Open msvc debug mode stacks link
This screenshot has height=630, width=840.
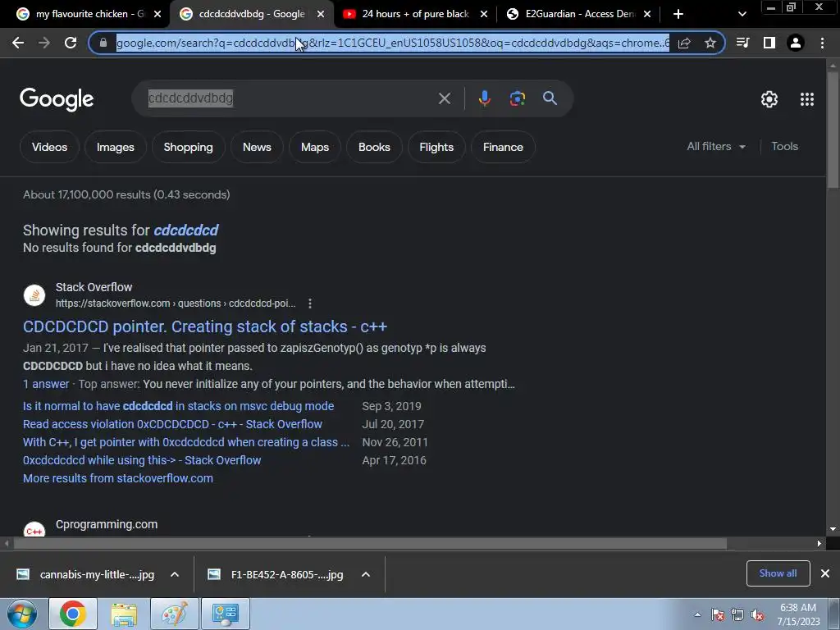click(x=178, y=406)
